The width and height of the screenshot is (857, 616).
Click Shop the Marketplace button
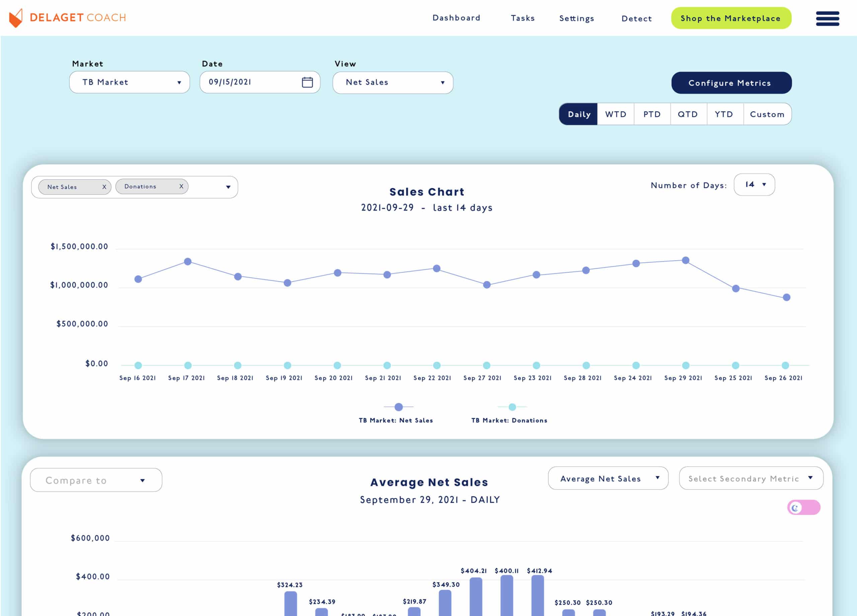[x=731, y=18]
